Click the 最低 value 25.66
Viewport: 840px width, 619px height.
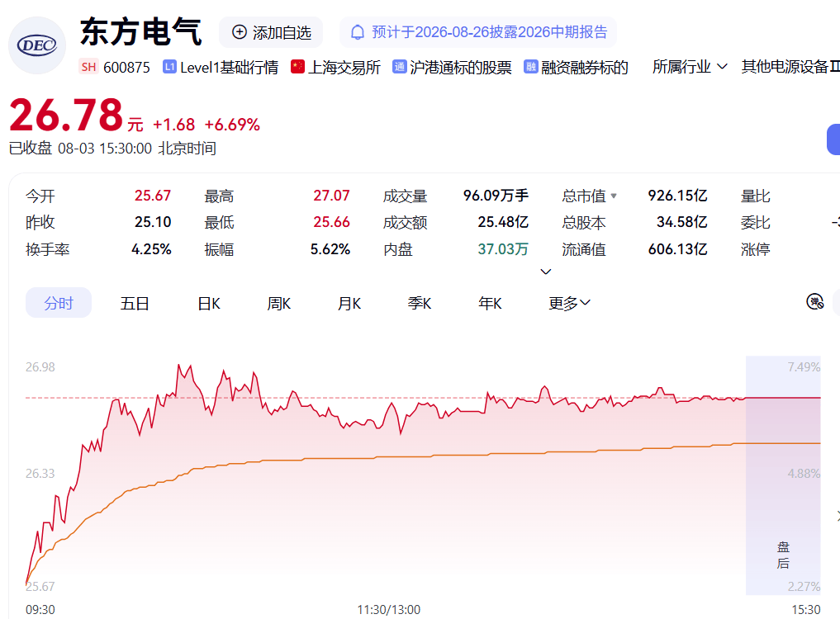point(331,222)
